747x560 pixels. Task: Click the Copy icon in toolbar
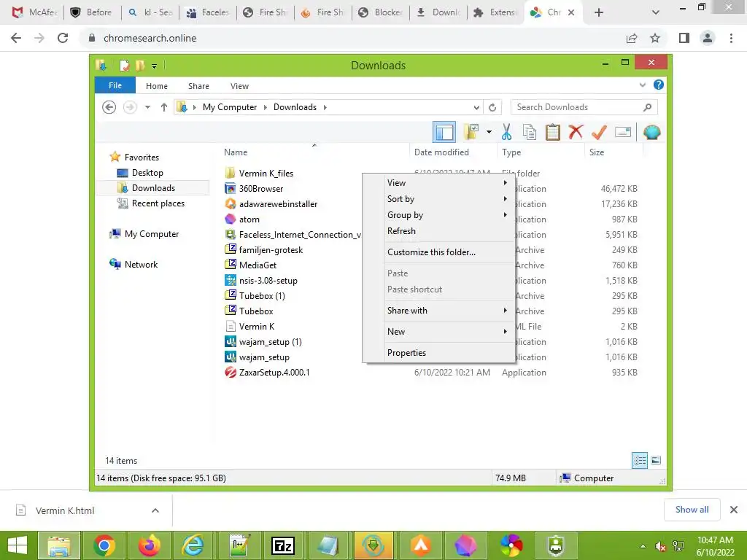coord(530,132)
